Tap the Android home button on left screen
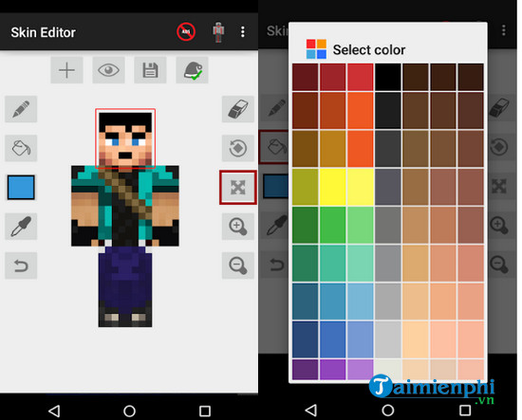522x420 pixels. pyautogui.click(x=129, y=411)
